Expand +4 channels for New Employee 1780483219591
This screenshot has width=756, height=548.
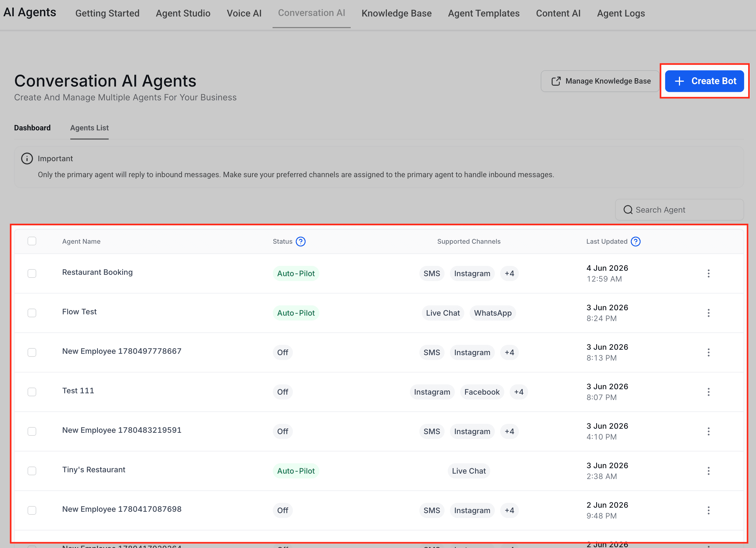click(509, 432)
